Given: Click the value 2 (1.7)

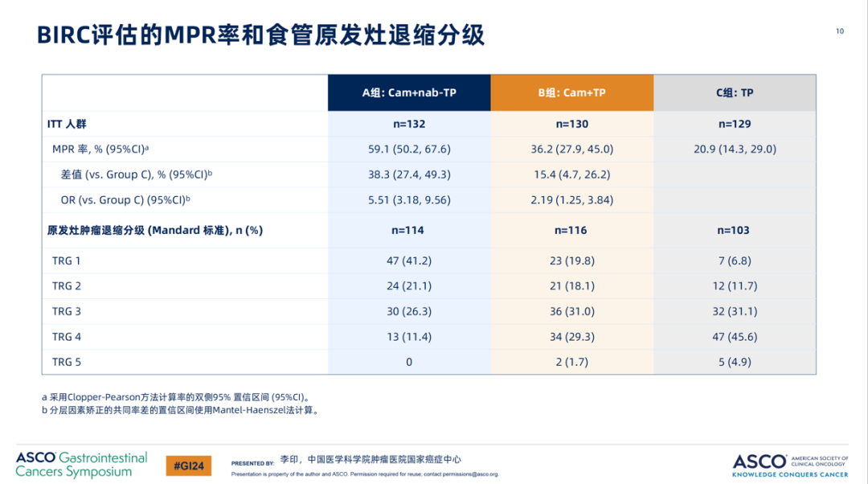Looking at the screenshot, I should pos(572,362).
